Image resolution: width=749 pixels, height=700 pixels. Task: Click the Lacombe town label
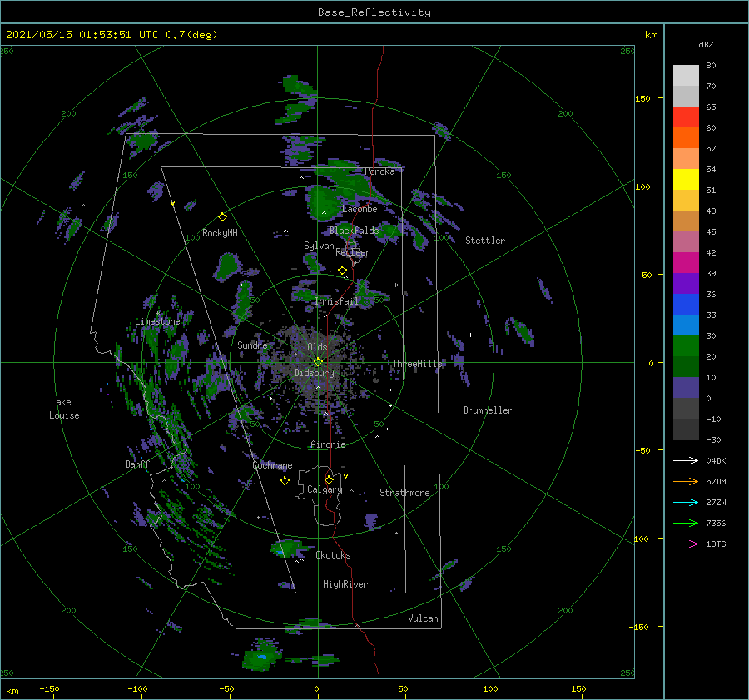pos(360,209)
